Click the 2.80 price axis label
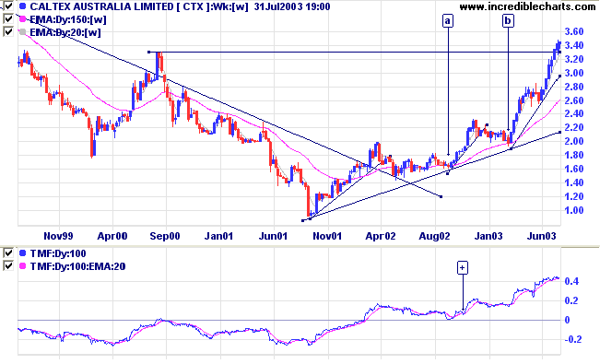 (x=574, y=87)
